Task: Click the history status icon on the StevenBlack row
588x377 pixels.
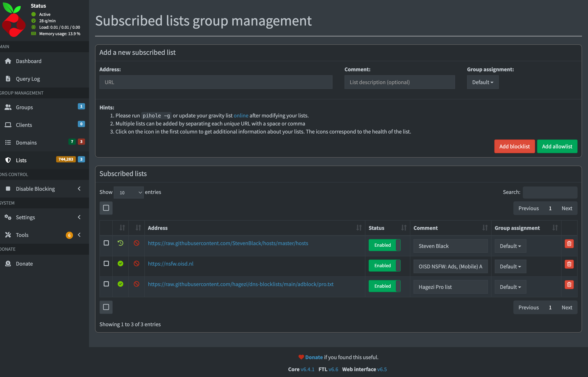Action: (120, 243)
